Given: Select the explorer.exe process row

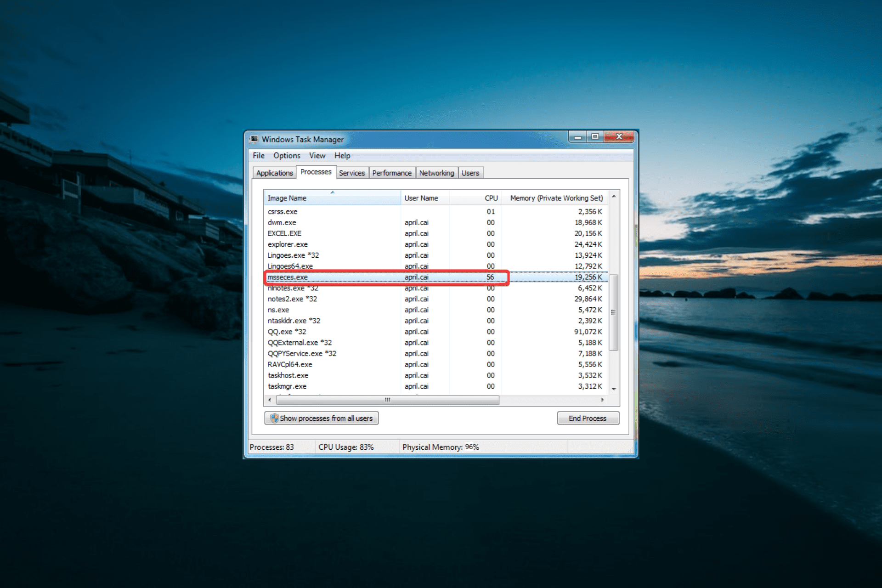Looking at the screenshot, I should coord(288,244).
